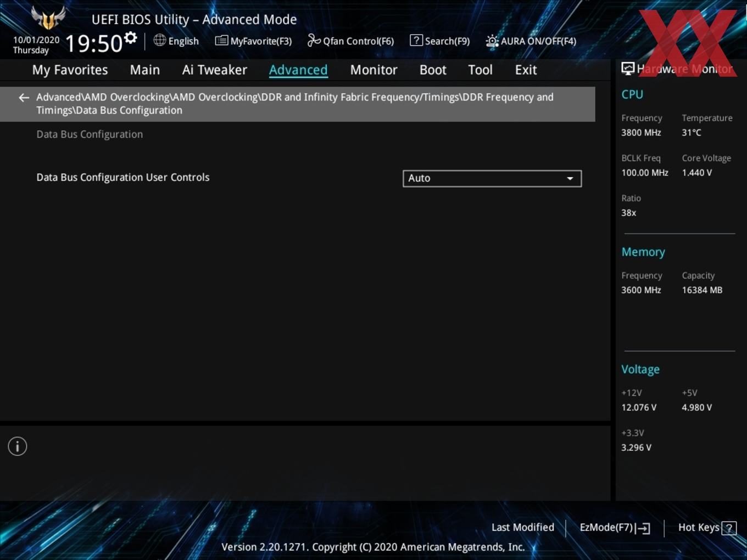This screenshot has width=747, height=560.
Task: Open MyFavorite(F3) list icon
Action: pyautogui.click(x=221, y=40)
